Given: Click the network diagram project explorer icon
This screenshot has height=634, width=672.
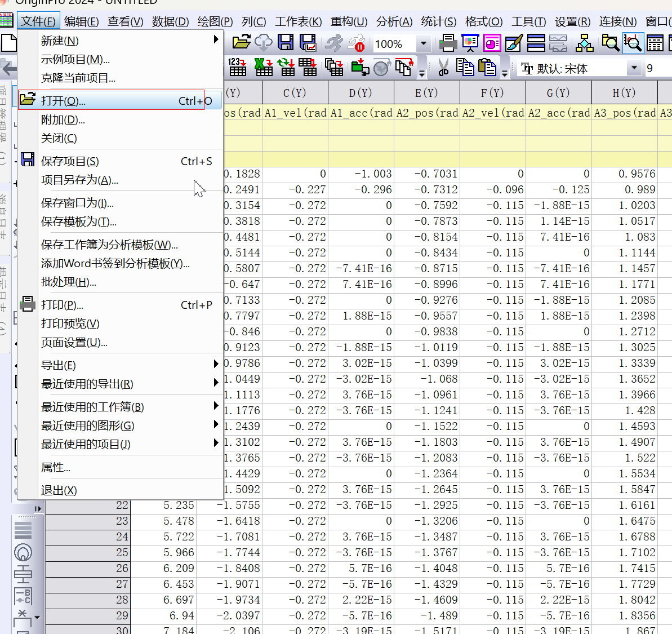Looking at the screenshot, I should pyautogui.click(x=584, y=43).
